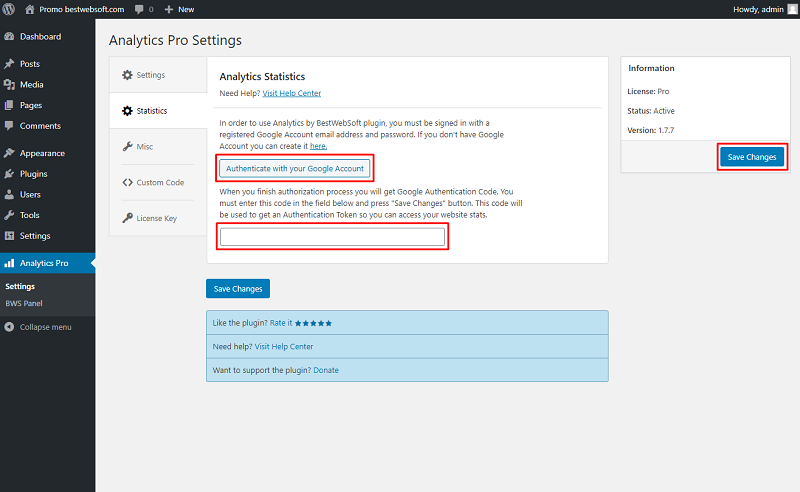Click the WordPress logo icon

point(9,9)
